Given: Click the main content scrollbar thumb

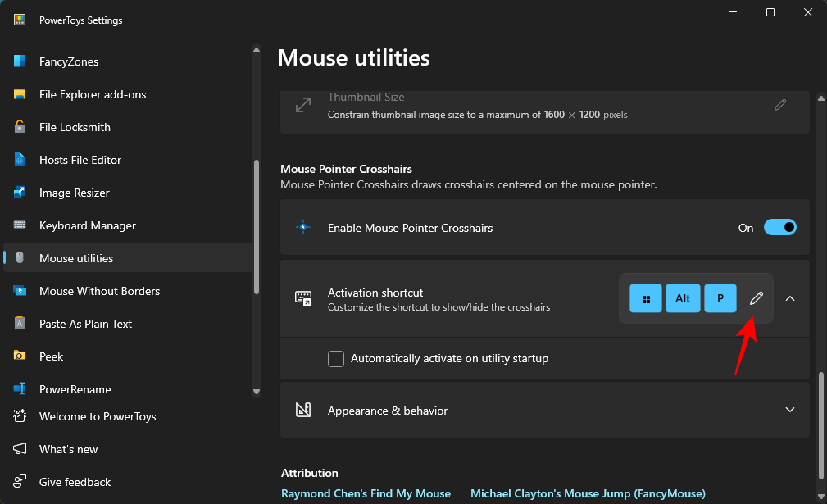Looking at the screenshot, I should 820,426.
